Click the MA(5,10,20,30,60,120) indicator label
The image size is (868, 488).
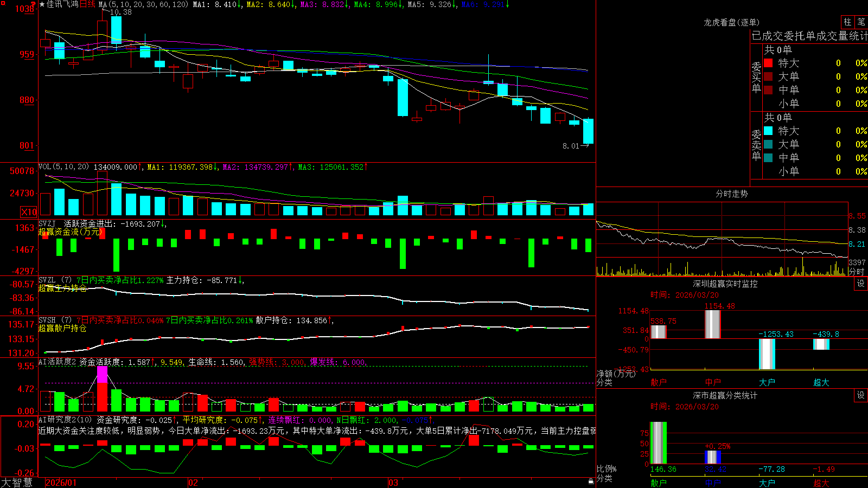(143, 4)
